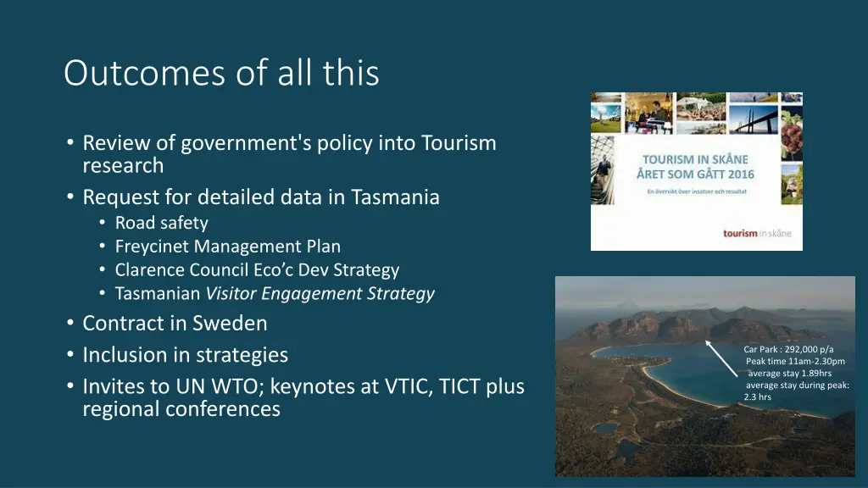Select the 'Road safety' sub-bullet
868x488 pixels.
(x=162, y=223)
